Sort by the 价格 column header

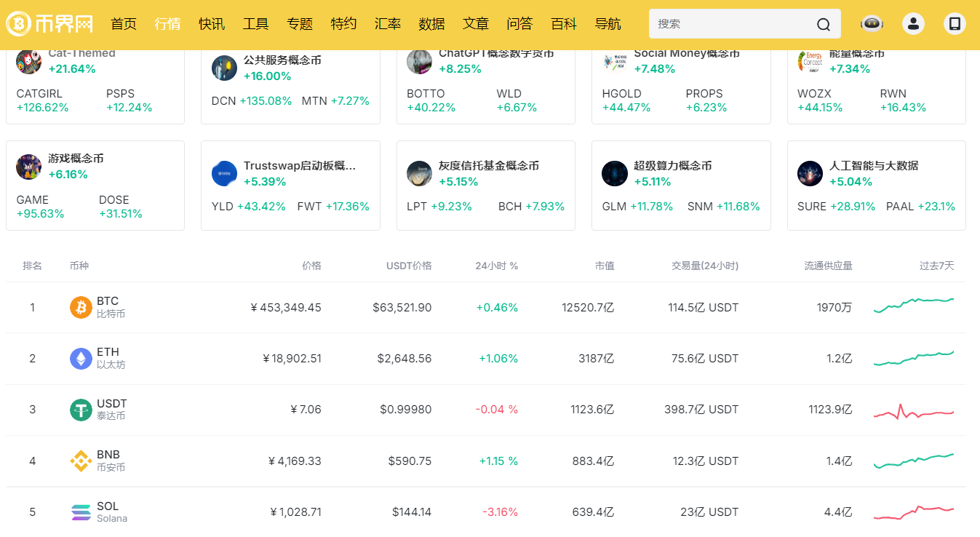[x=311, y=266]
